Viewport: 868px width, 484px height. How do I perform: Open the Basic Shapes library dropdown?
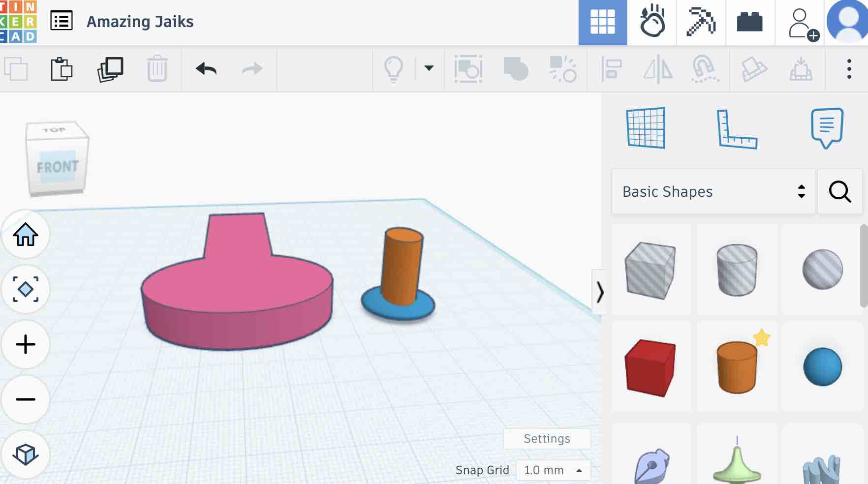tap(713, 191)
